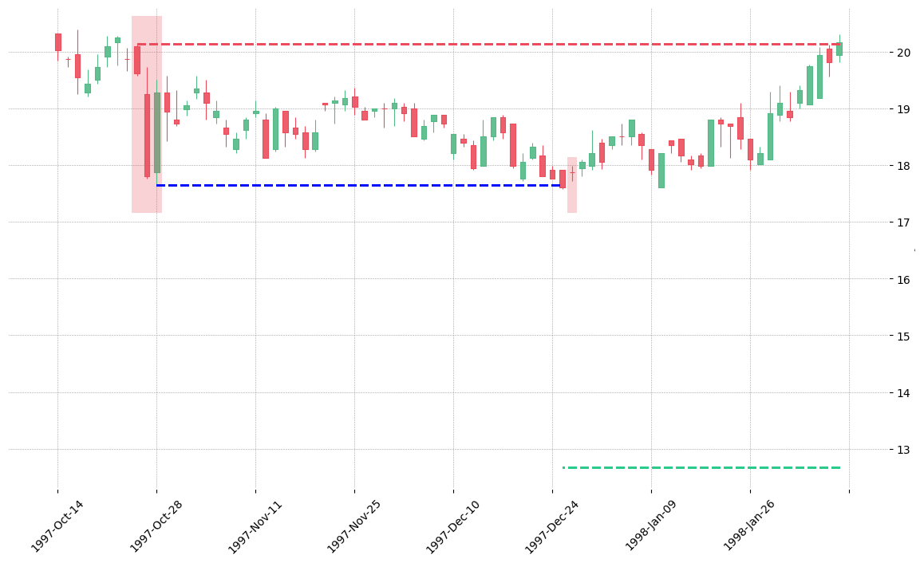Viewport: 924px width, 563px height.
Task: Click the 13 price axis label
Action: pos(903,449)
